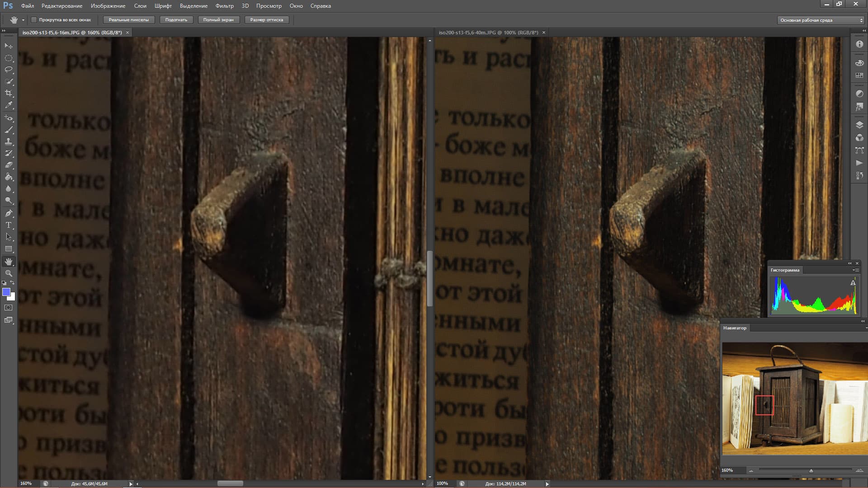Enable 'Прокрутка во всех окнах' checkbox

[34, 20]
